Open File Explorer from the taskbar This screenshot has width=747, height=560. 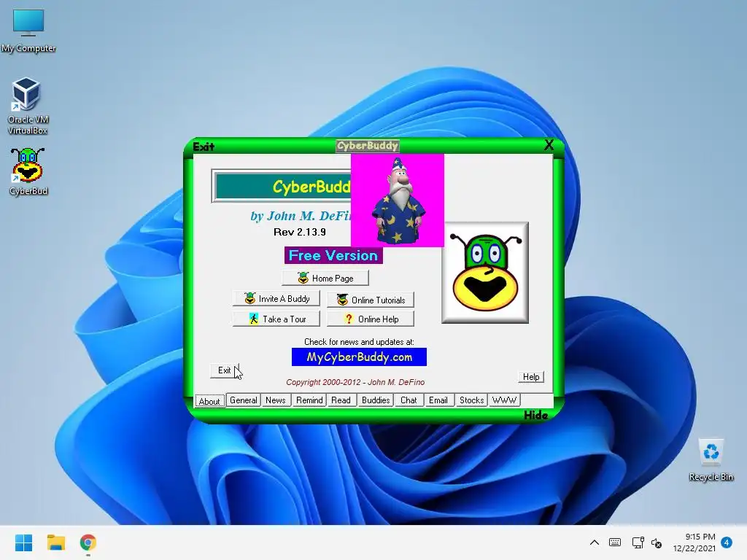coord(55,542)
